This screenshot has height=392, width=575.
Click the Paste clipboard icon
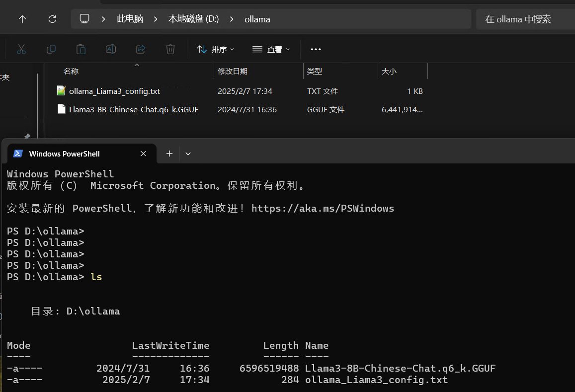pyautogui.click(x=81, y=49)
